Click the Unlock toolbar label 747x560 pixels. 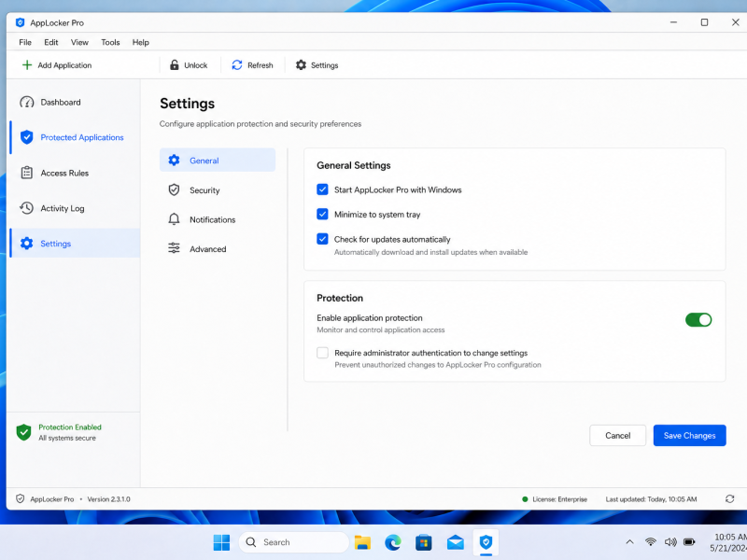(196, 65)
